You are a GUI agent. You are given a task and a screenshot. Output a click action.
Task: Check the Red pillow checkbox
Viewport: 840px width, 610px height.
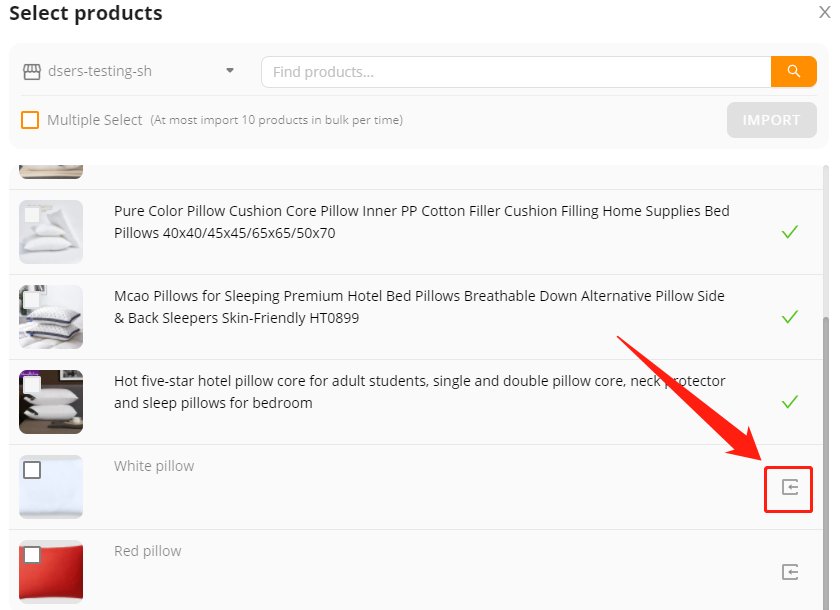pos(32,555)
